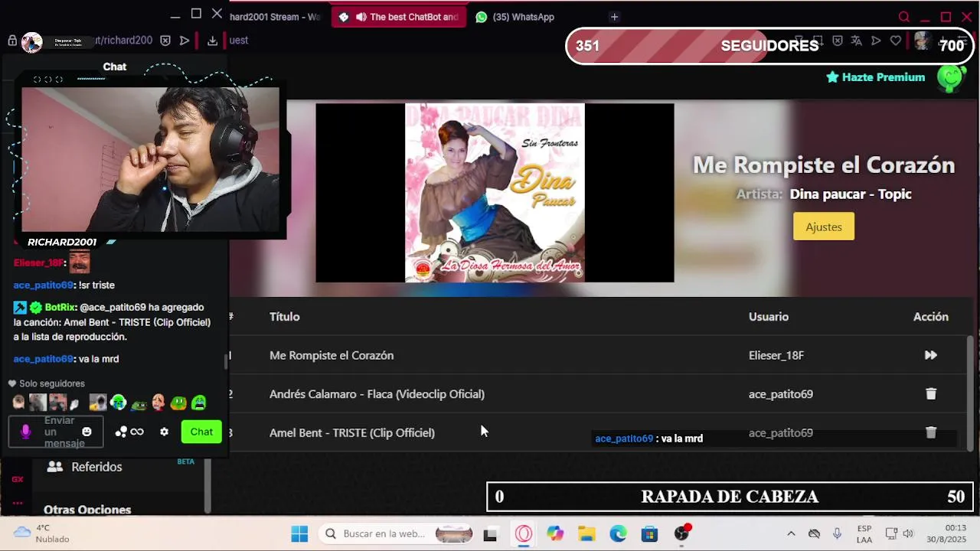The image size is (980, 551).
Task: Delete the Andrés Calamaro - Flaca song
Action: coord(931,393)
